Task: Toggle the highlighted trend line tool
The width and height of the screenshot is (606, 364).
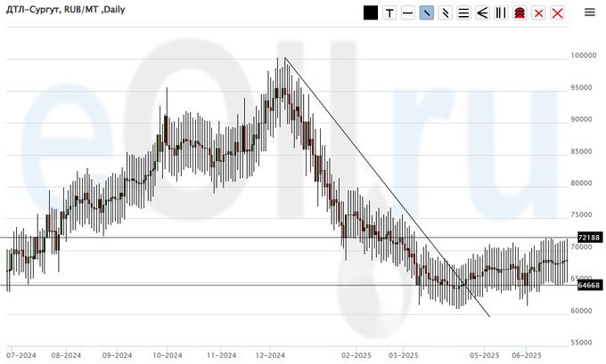Action: [x=427, y=12]
